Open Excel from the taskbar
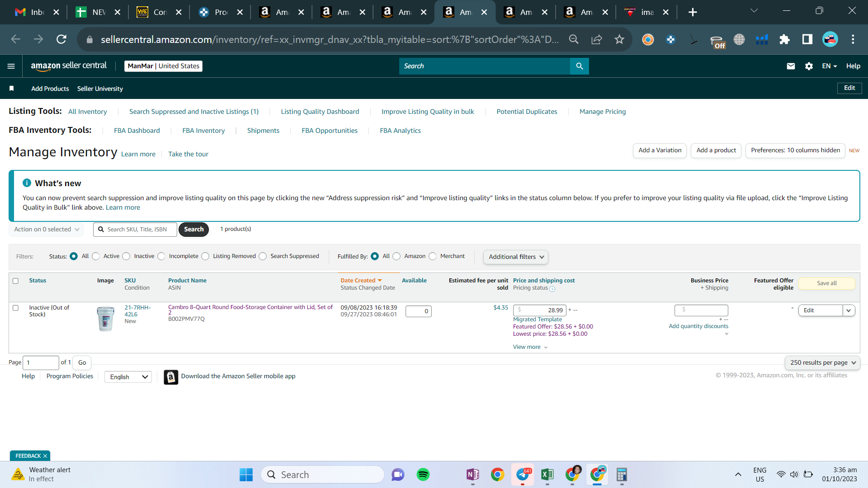The width and height of the screenshot is (868, 488). [x=547, y=474]
